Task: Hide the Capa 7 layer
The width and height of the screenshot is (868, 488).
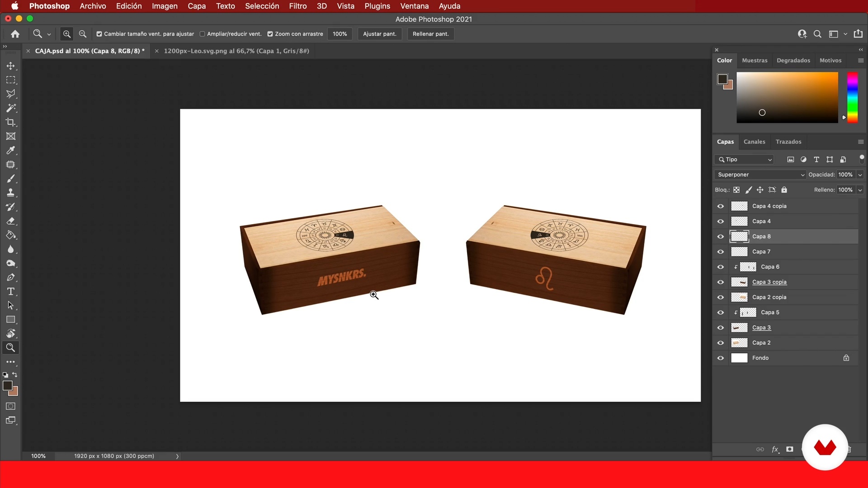Action: point(721,252)
